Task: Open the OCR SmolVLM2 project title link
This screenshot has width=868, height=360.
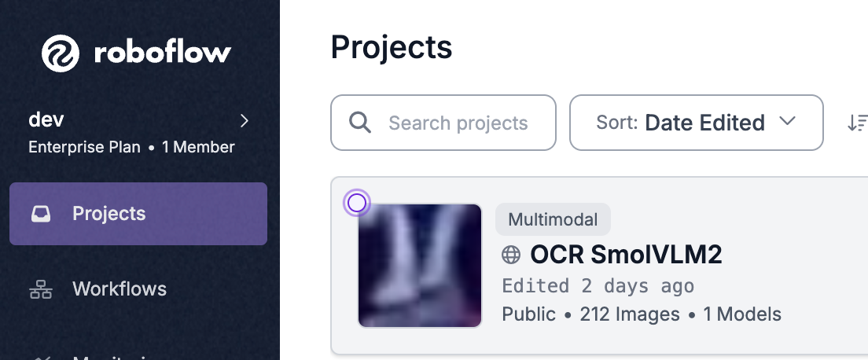Action: 626,255
